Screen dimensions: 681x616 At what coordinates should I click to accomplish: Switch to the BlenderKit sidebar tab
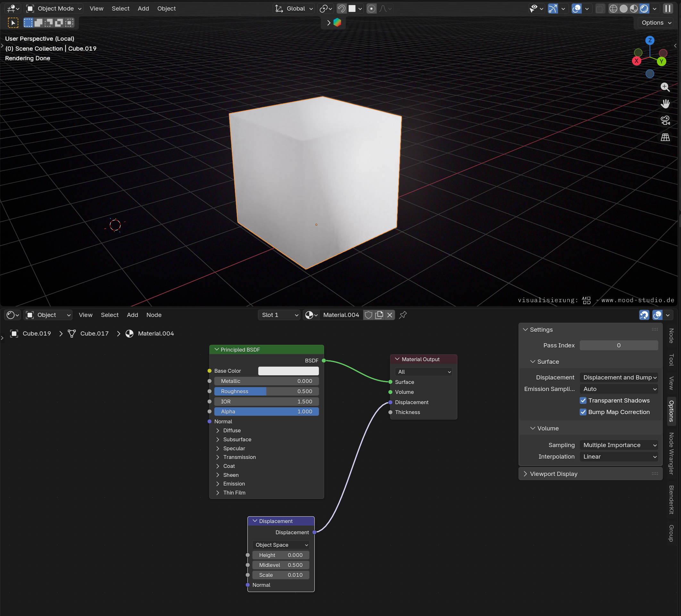tap(671, 500)
